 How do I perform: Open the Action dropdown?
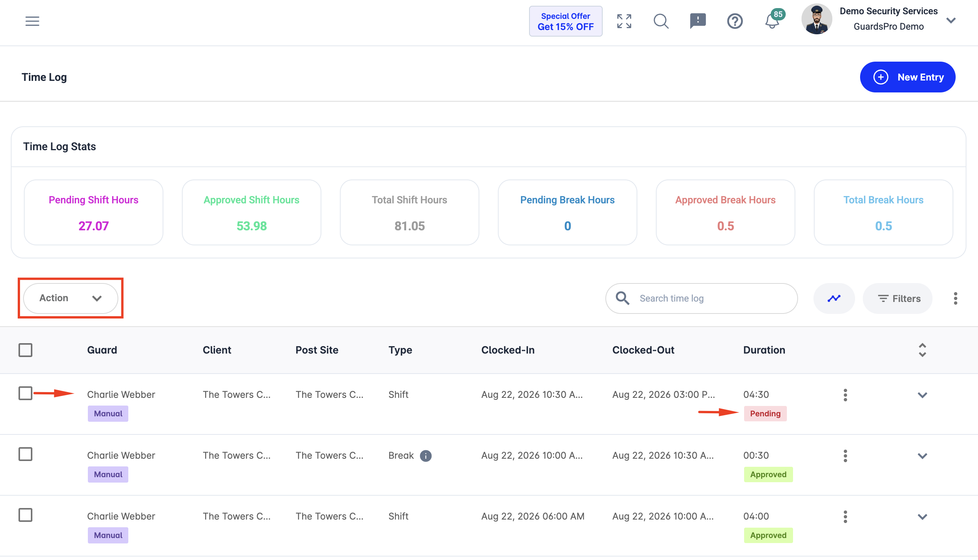(x=71, y=298)
